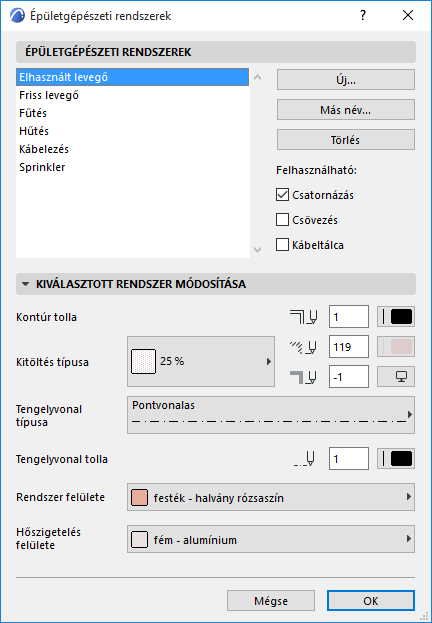Enable the Csövezés checkbox
This screenshot has width=432, height=623.
282,220
